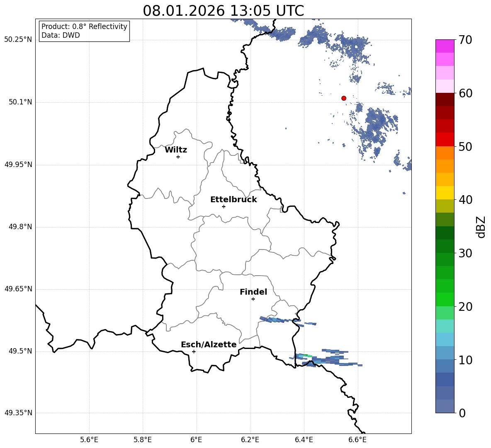Viewport: 491px width, 448px height.
Task: Click the streaked radar echo southeast of Findel
Action: [x=287, y=321]
